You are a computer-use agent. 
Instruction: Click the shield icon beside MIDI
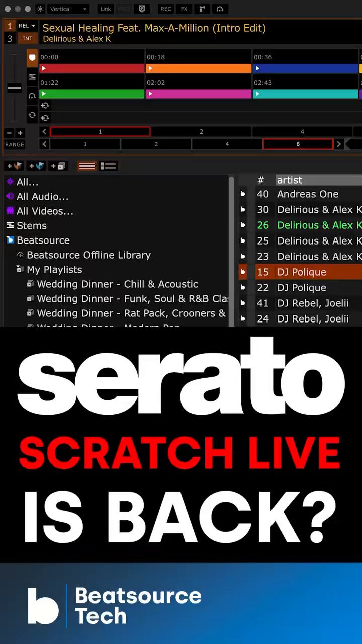pos(142,9)
